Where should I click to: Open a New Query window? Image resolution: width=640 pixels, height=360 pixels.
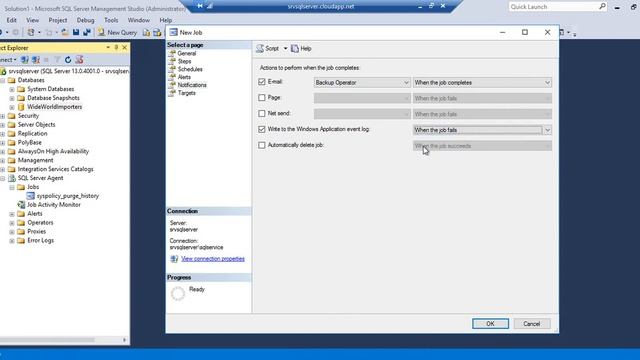117,32
